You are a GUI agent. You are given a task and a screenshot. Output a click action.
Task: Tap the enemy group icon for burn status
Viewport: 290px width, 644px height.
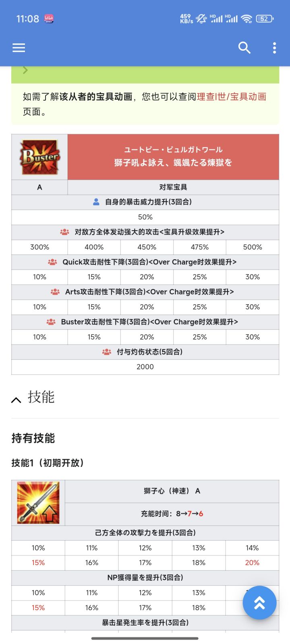107,352
